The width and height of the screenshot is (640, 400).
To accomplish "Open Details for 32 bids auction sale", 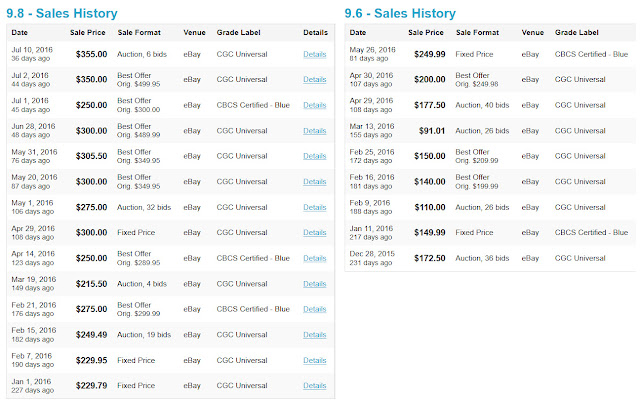I will point(315,207).
